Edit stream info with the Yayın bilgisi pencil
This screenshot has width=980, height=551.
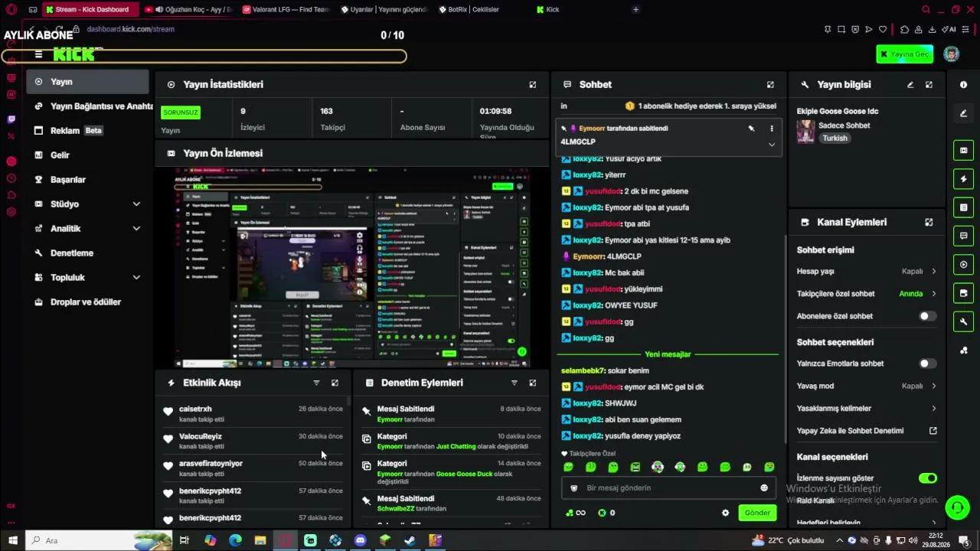tap(910, 85)
